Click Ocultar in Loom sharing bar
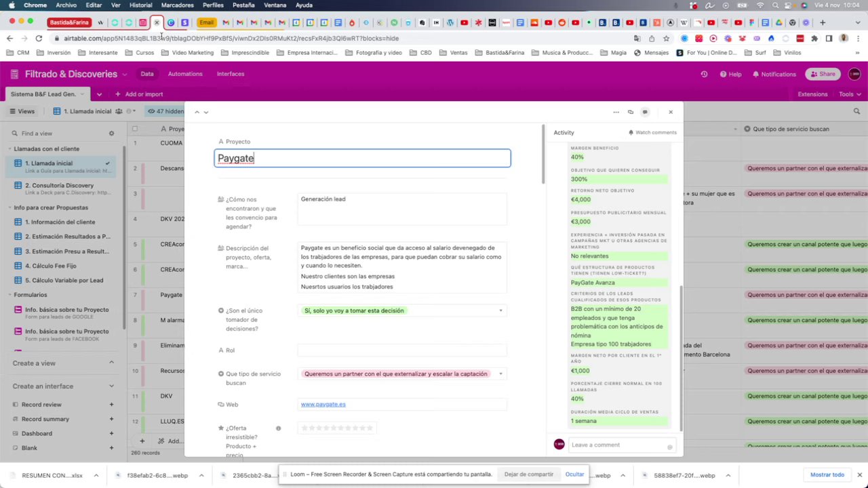868x488 pixels. [574, 474]
